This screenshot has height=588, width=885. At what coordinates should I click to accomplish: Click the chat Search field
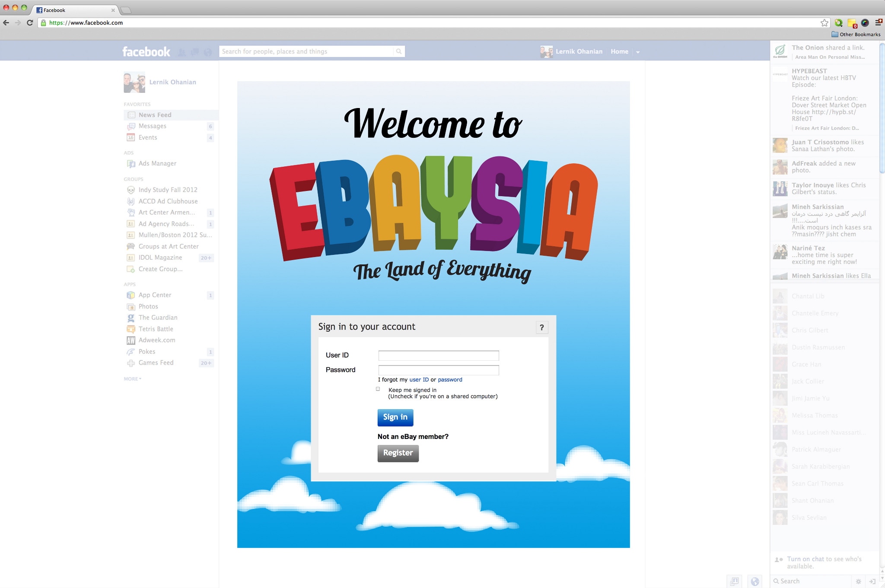812,582
